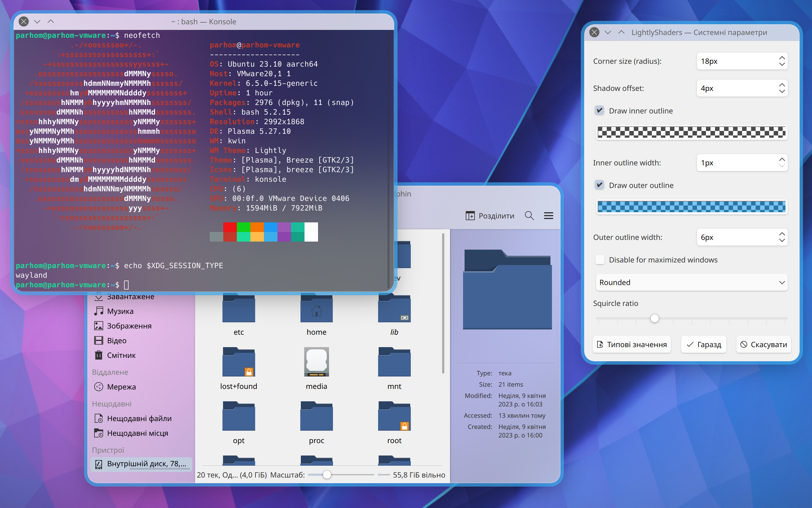This screenshot has width=812, height=508.
Task: Click Розділити split view button in Dolphin
Action: [489, 216]
